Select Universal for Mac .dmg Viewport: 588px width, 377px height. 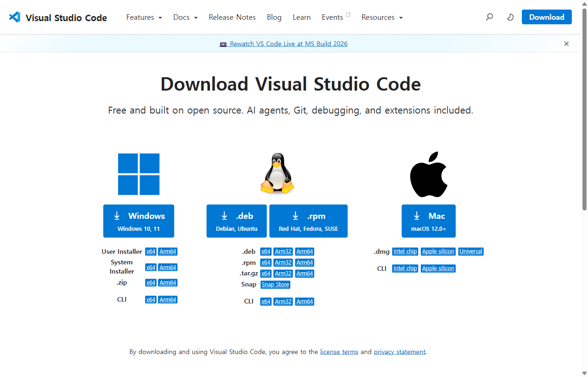click(471, 251)
